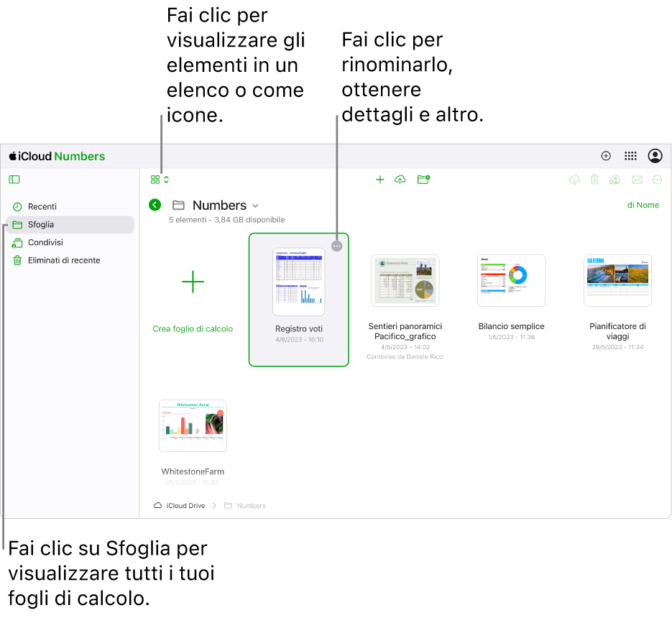Open the more options menu on Registro voti
This screenshot has width=672, height=618.
tap(336, 245)
